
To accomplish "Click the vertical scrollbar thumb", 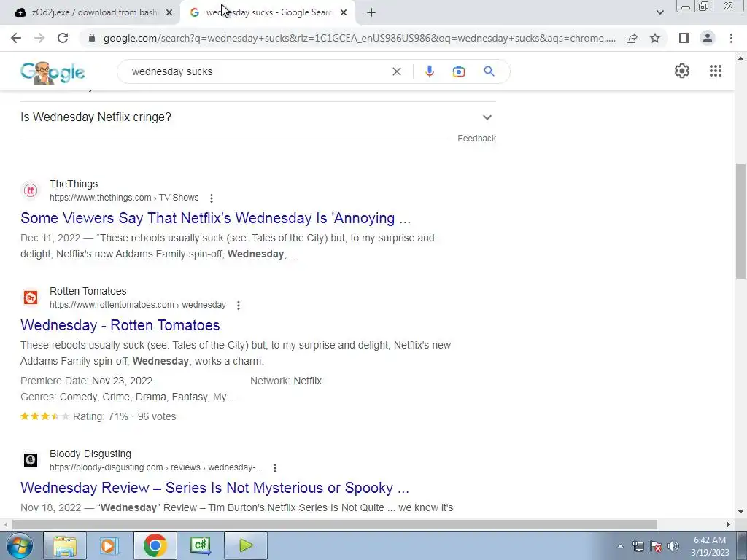I will (740, 222).
